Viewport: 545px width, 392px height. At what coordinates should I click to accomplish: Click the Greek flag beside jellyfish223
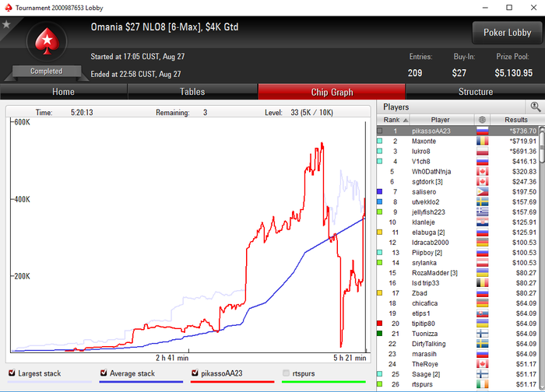[x=483, y=212]
